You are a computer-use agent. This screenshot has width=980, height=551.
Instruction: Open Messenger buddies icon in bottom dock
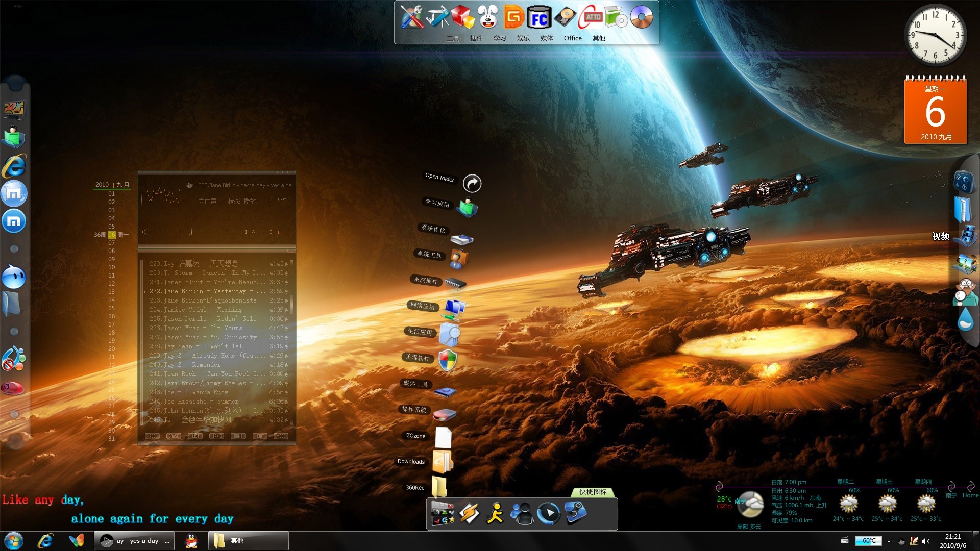[522, 513]
